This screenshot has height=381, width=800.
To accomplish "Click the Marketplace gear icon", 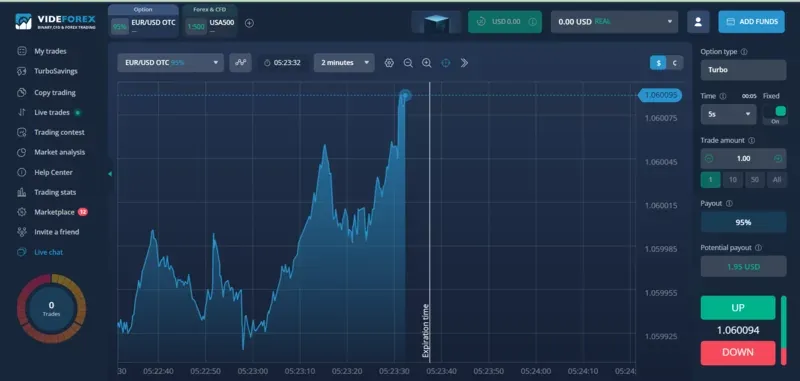I will [21, 212].
